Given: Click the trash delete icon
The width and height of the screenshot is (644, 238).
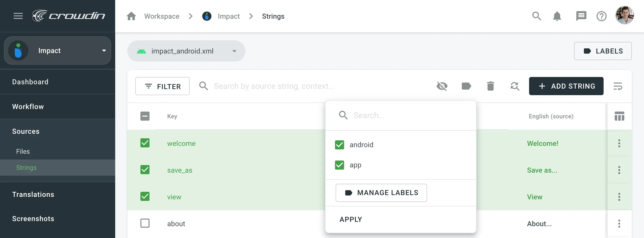Looking at the screenshot, I should click(x=490, y=86).
